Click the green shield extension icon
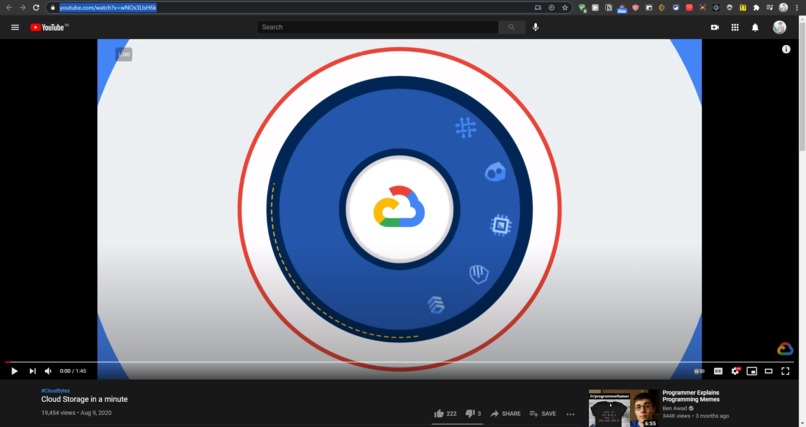Image resolution: width=806 pixels, height=427 pixels. point(582,8)
